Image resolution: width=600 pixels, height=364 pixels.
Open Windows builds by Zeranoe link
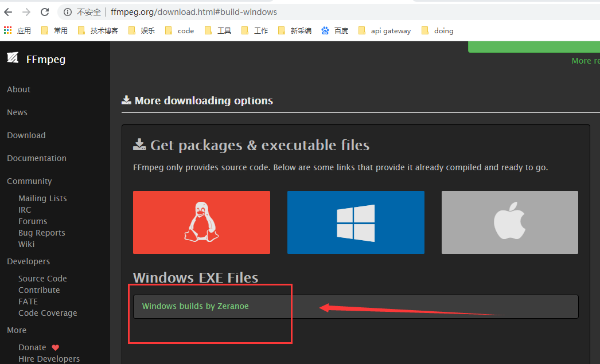tap(195, 306)
